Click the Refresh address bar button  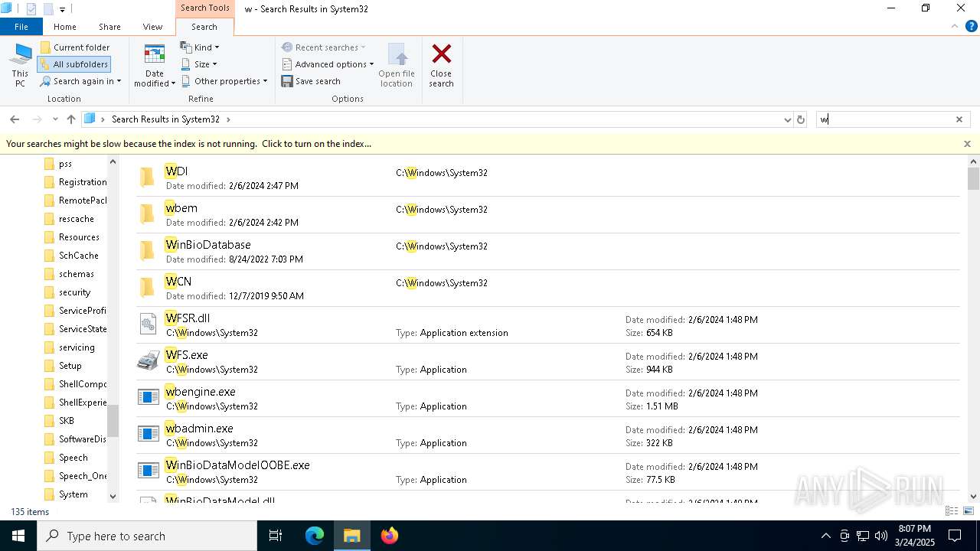(x=801, y=119)
